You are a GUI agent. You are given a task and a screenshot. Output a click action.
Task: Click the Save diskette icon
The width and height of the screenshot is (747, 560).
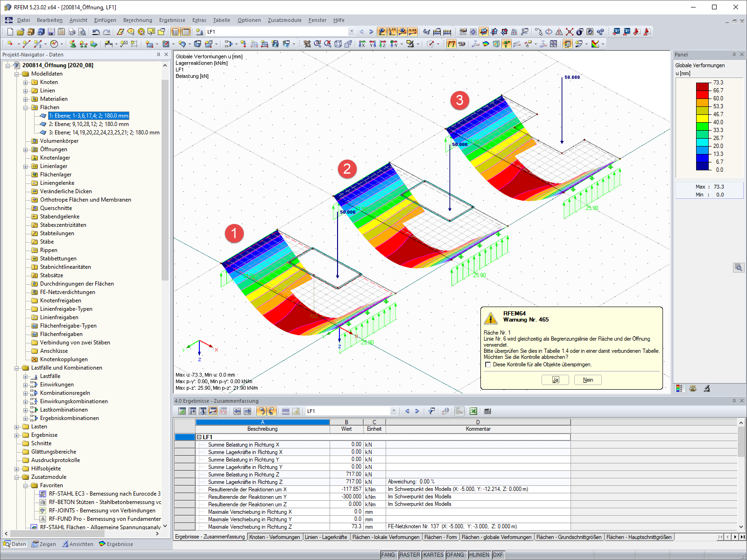[51, 32]
